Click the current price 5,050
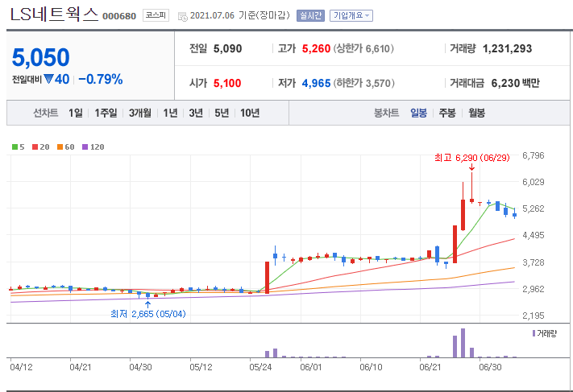The height and width of the screenshot is (392, 573). (x=40, y=57)
